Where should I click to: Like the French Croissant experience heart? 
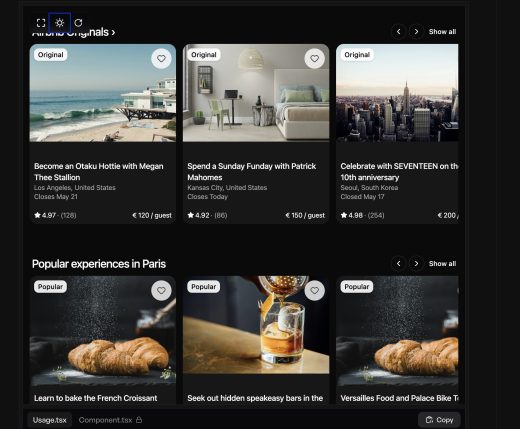tap(161, 291)
